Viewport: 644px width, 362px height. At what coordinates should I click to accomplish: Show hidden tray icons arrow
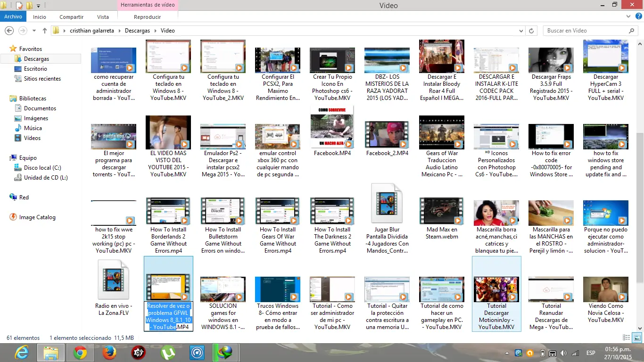click(507, 353)
